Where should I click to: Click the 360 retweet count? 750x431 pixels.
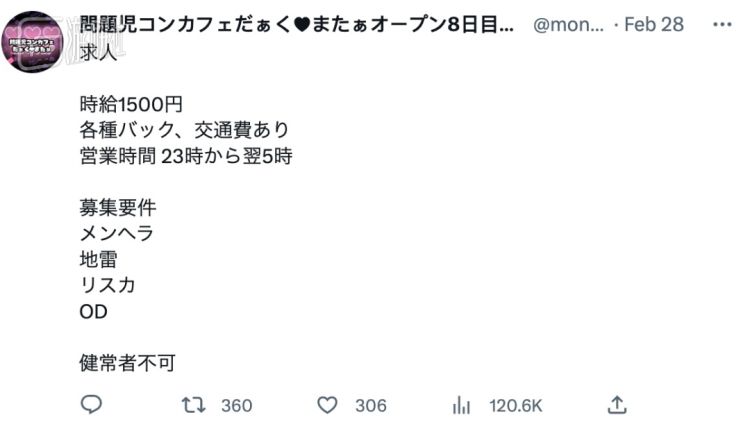tap(236, 405)
